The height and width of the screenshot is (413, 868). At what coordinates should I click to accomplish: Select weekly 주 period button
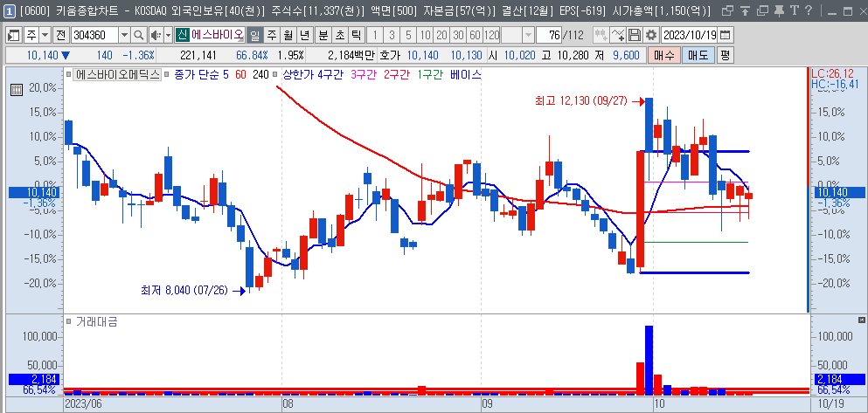[x=271, y=36]
